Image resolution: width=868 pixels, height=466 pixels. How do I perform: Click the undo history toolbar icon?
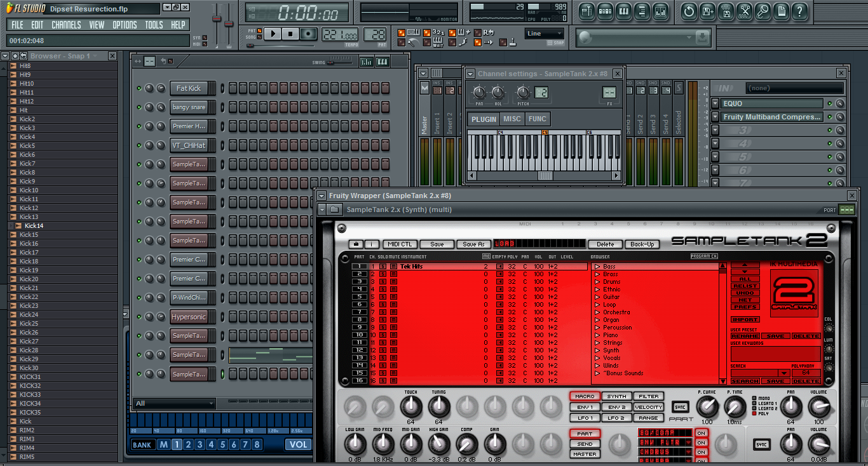(689, 11)
